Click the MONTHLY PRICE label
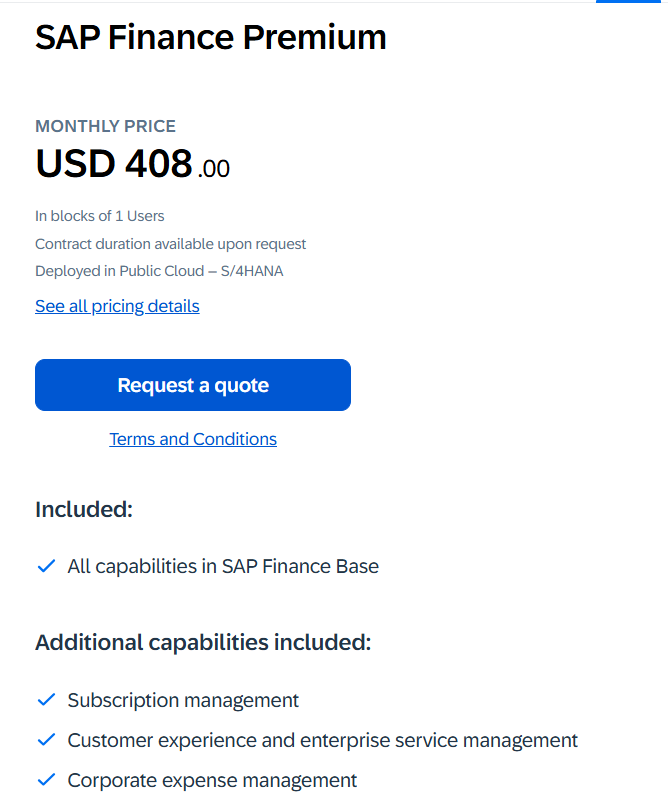The height and width of the screenshot is (801, 668). 105,126
